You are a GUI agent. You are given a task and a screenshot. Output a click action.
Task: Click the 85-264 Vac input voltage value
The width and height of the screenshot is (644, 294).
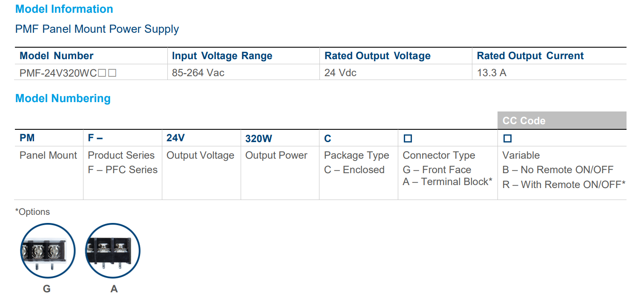click(x=198, y=73)
